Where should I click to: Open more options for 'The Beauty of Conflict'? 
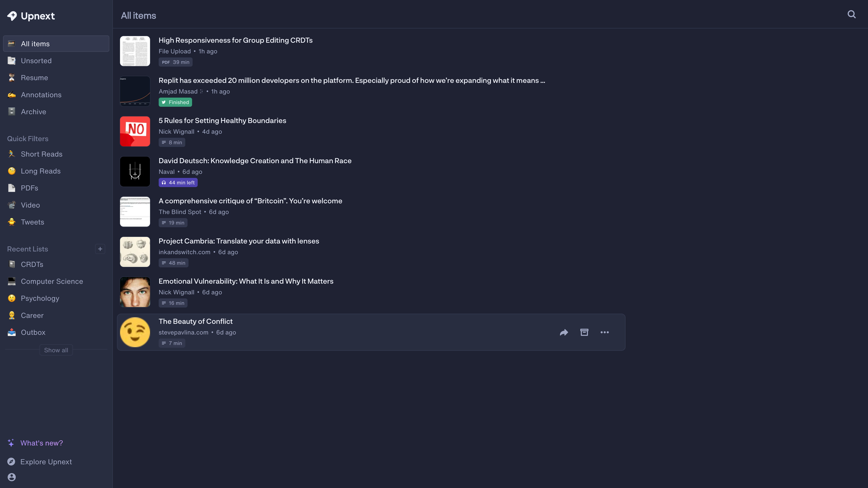point(605,332)
